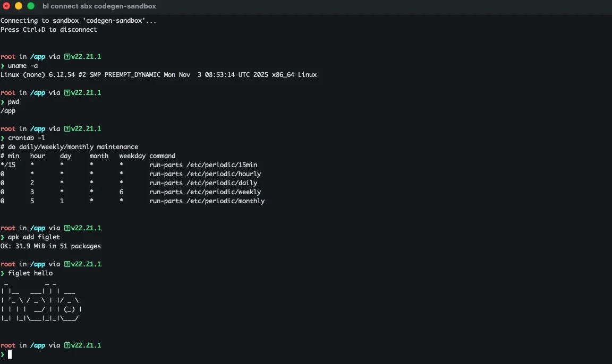Click the yellow minimize traffic light
This screenshot has height=364, width=612.
19,7
